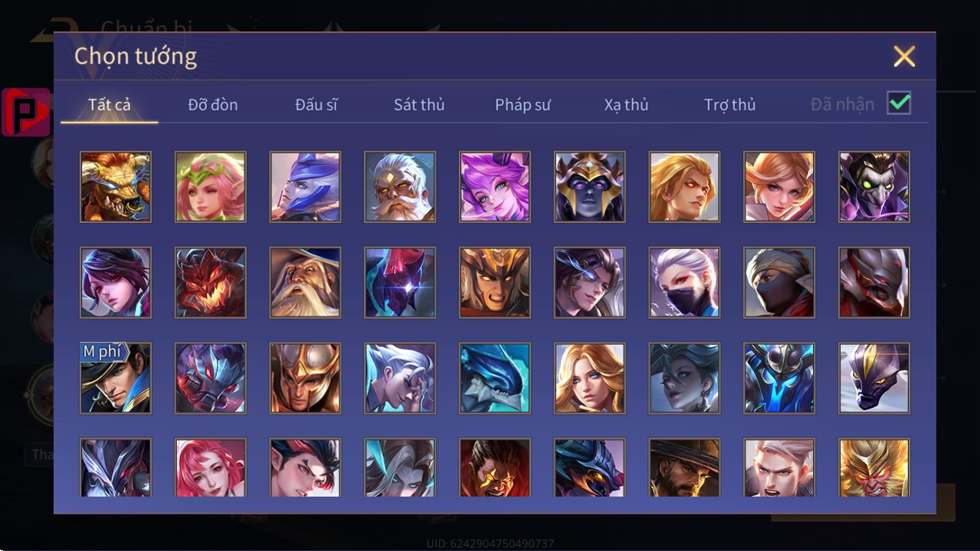Select the Tất cả tab
980x551 pixels.
[110, 104]
